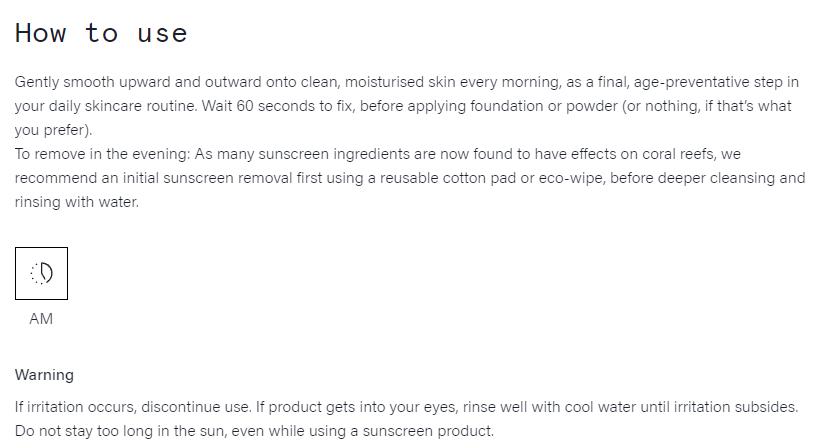Click the 'rinsing with water.' line
The image size is (824, 444).
[x=77, y=202]
